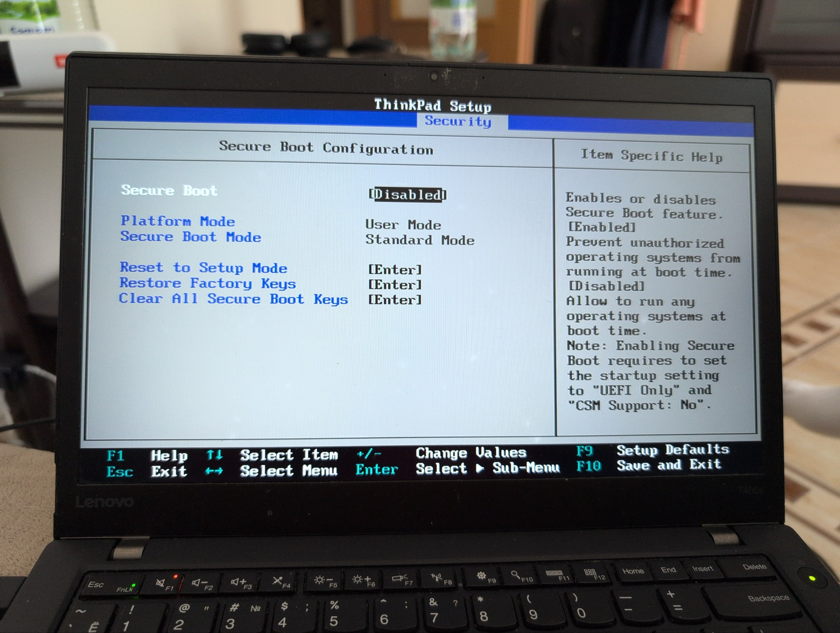Click the Platform Mode label
Screen dimensions: 840x633
pos(178,221)
